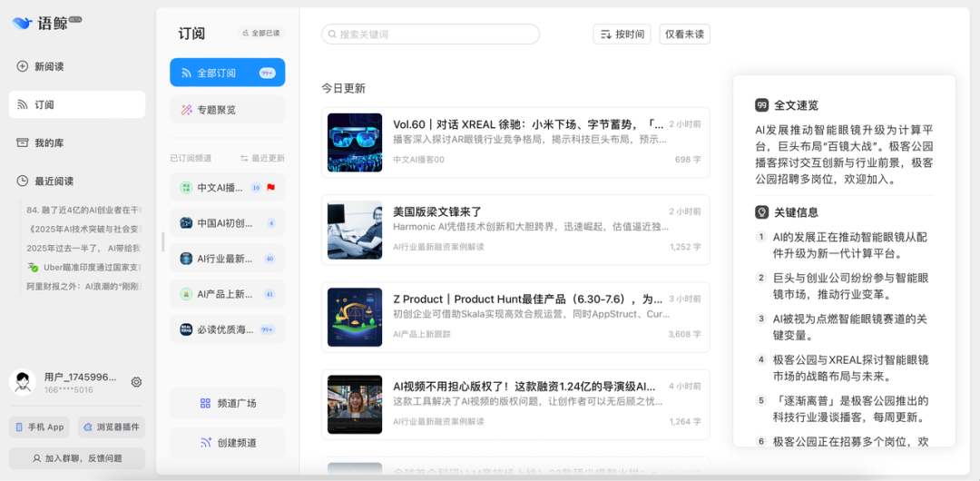The height and width of the screenshot is (481, 980).
Task: Expand the 最近更新 channel sort option
Action: (262, 158)
